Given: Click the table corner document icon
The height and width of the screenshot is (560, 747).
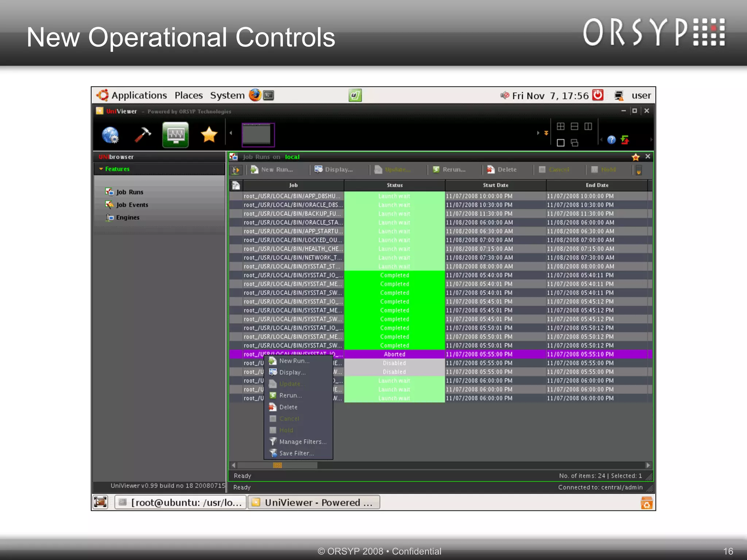Looking at the screenshot, I should point(236,185).
